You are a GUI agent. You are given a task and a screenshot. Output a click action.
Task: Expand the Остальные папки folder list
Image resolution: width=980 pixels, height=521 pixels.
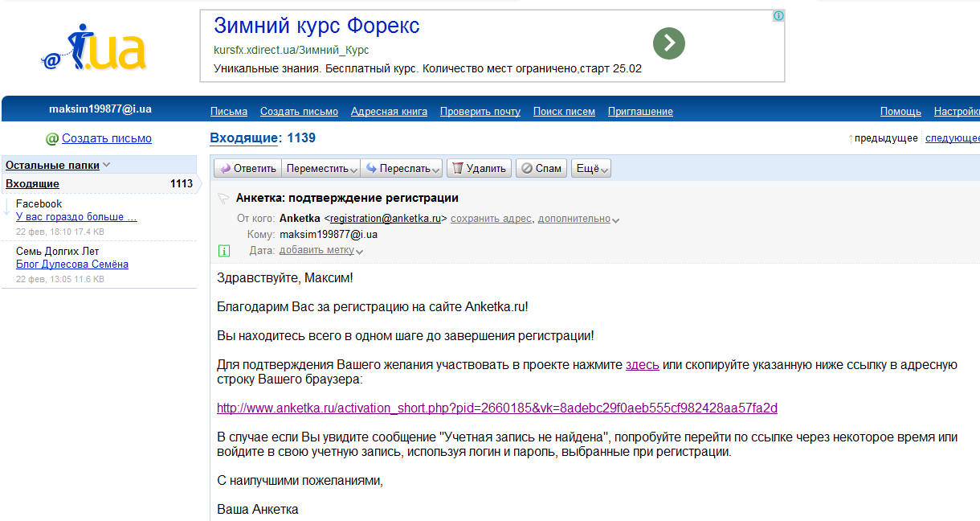pyautogui.click(x=58, y=165)
